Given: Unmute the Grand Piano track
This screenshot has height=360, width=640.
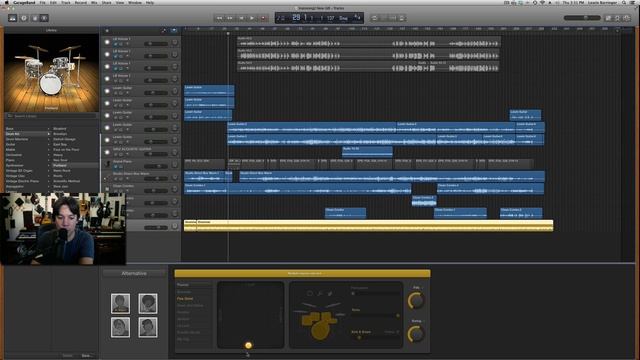Looking at the screenshot, I should click(x=116, y=167).
